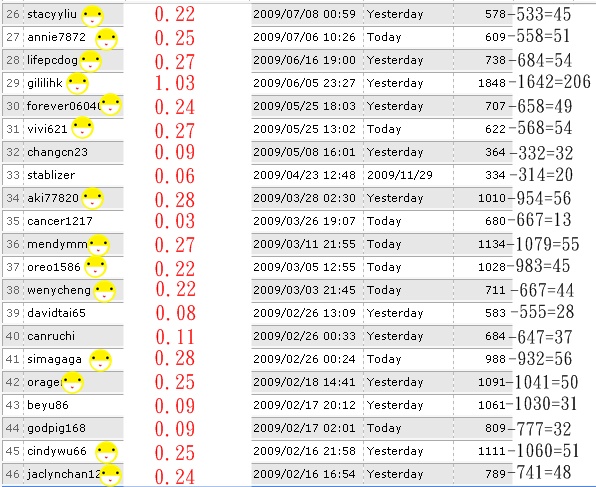This screenshot has height=487, width=596.
Task: Click date 2009/07/06 10:26
Action: [304, 37]
